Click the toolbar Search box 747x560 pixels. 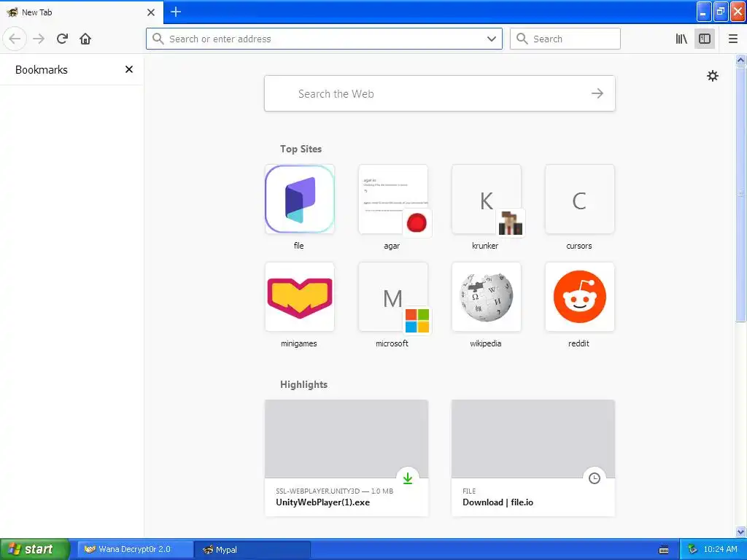pos(565,39)
